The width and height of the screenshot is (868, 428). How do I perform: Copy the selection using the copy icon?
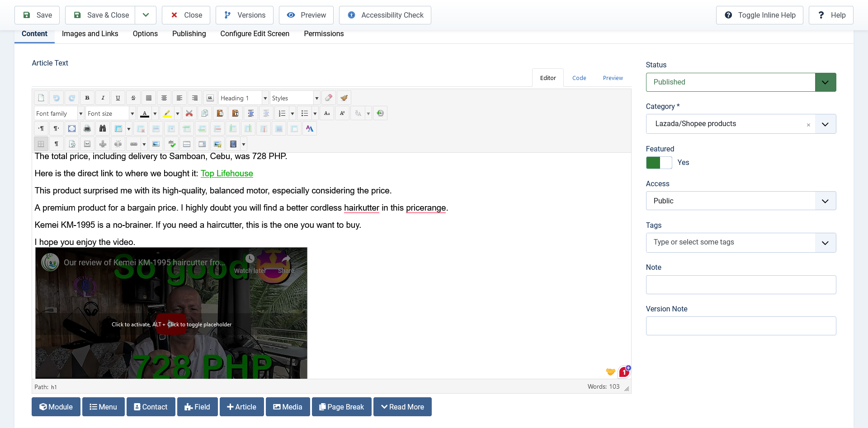pyautogui.click(x=205, y=113)
